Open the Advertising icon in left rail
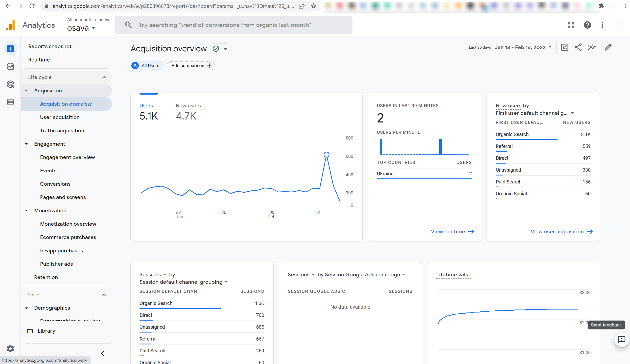Viewport: 630px width, 364px height. pyautogui.click(x=10, y=84)
